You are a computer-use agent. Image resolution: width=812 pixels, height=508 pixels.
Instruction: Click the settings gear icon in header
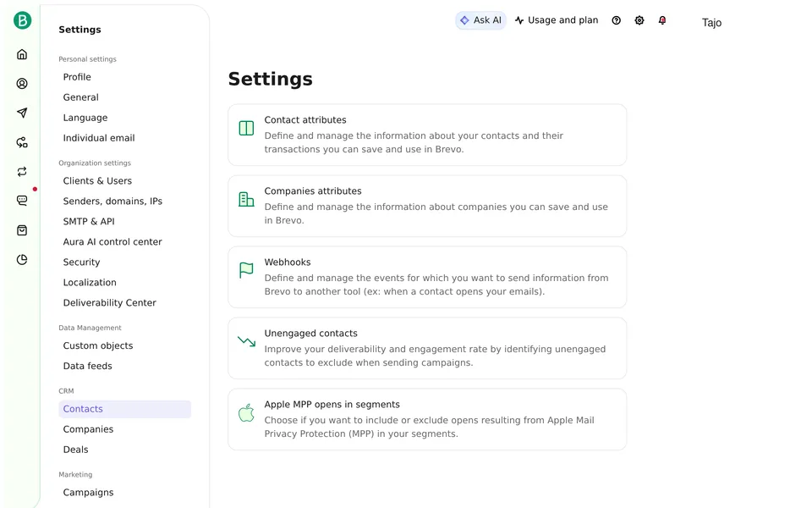click(639, 20)
